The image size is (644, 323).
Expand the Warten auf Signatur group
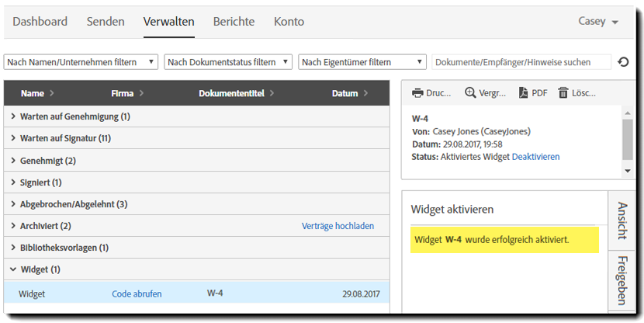pyautogui.click(x=14, y=138)
